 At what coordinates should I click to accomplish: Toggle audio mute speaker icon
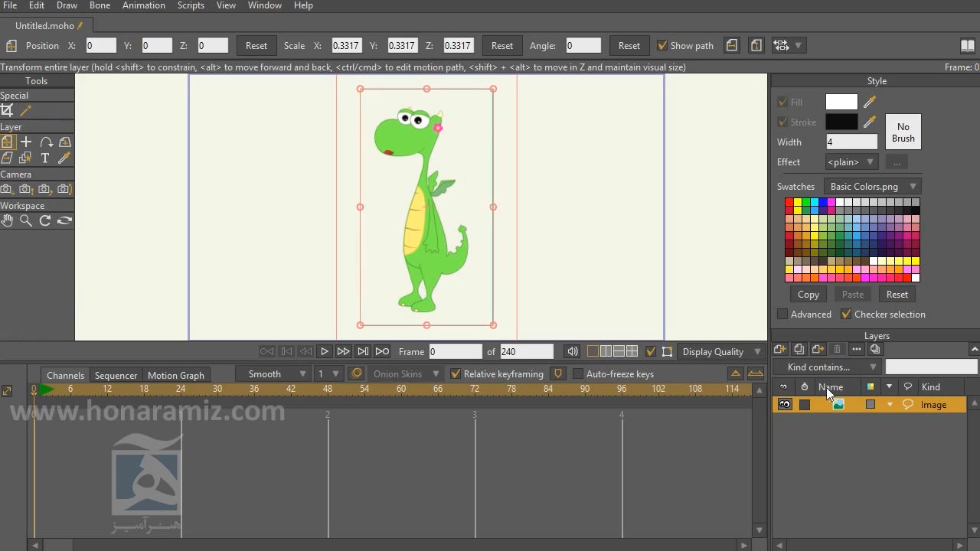tap(572, 351)
